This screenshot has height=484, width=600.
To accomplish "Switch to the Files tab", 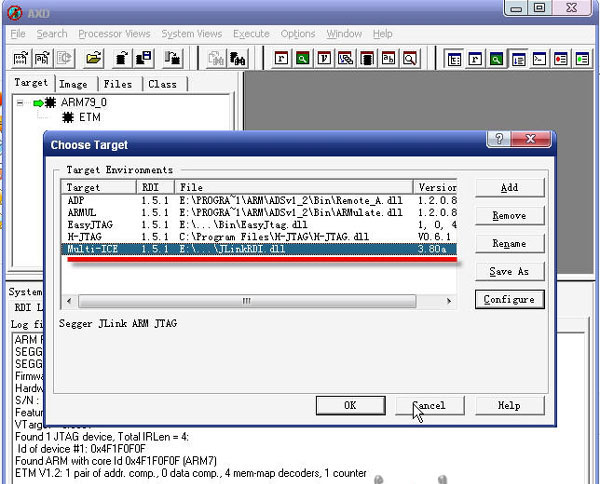I will (117, 85).
